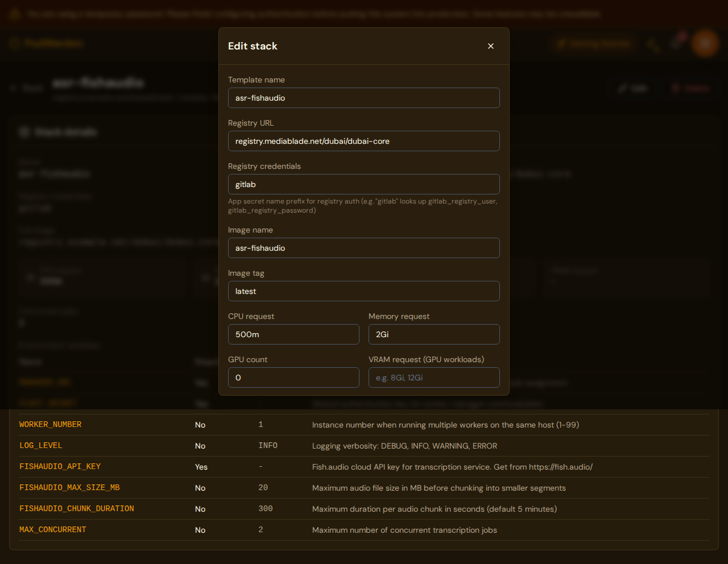Click the user avatar in the top right
Viewport: 728px width, 564px height.
(705, 43)
